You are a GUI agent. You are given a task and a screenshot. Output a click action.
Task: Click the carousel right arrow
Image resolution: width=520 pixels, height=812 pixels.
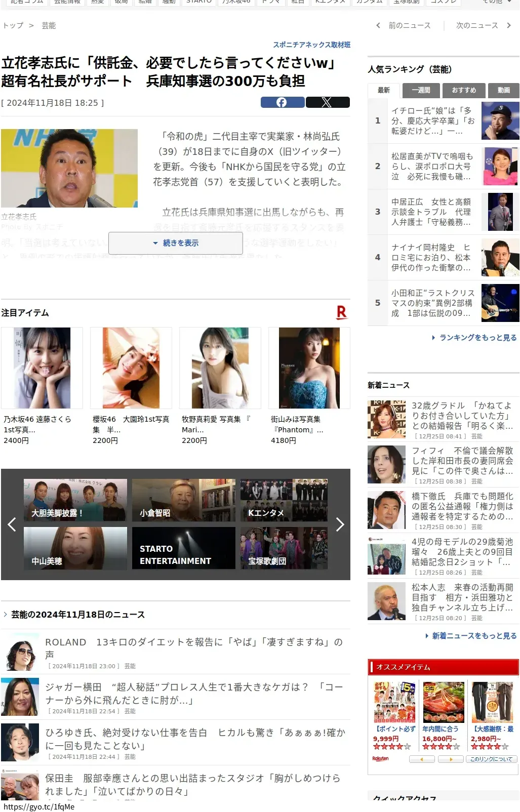click(340, 524)
